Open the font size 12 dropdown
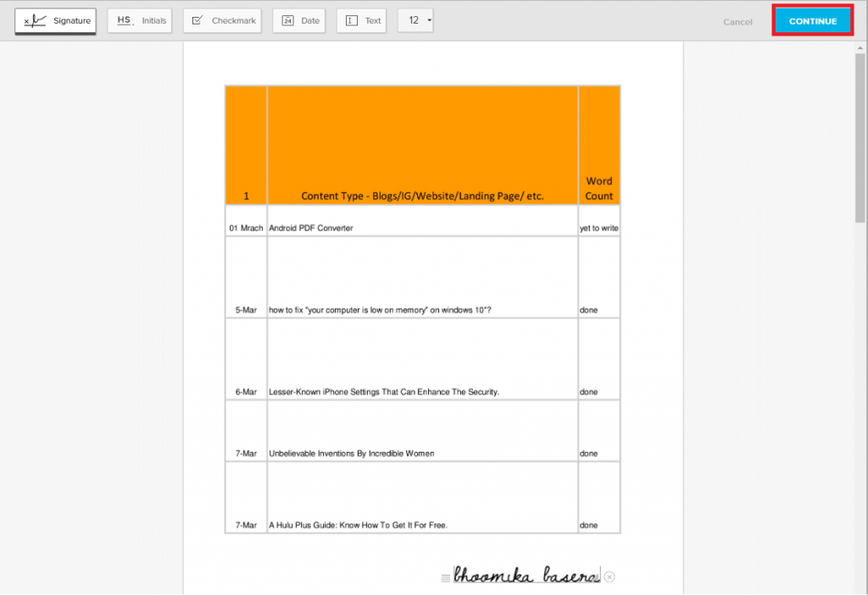 click(x=415, y=20)
